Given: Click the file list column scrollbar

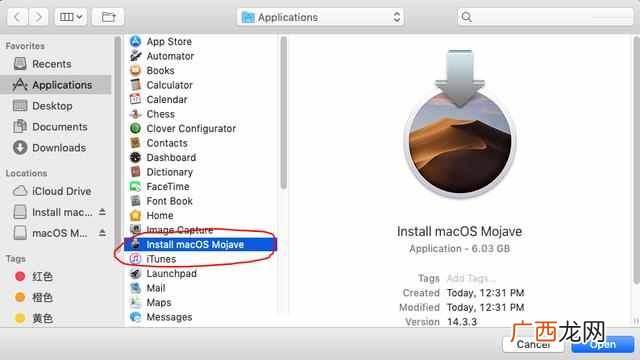Looking at the screenshot, I should pos(284,113).
